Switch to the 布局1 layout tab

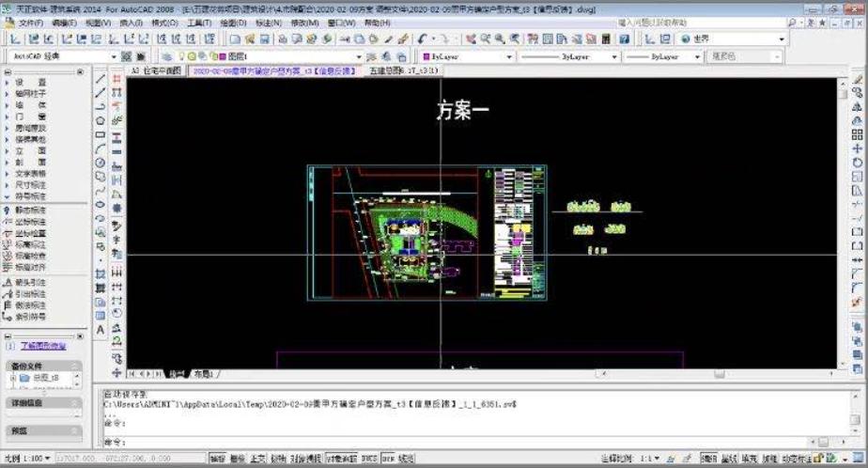coord(205,374)
